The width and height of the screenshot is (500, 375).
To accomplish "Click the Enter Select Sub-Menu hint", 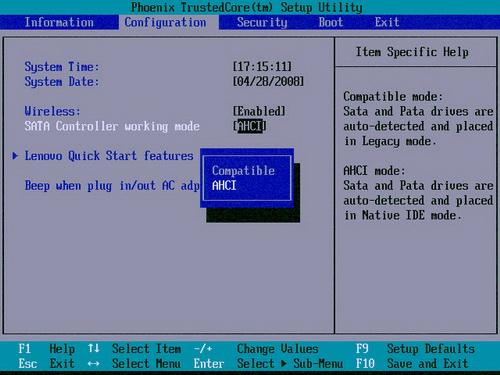I will [x=268, y=364].
